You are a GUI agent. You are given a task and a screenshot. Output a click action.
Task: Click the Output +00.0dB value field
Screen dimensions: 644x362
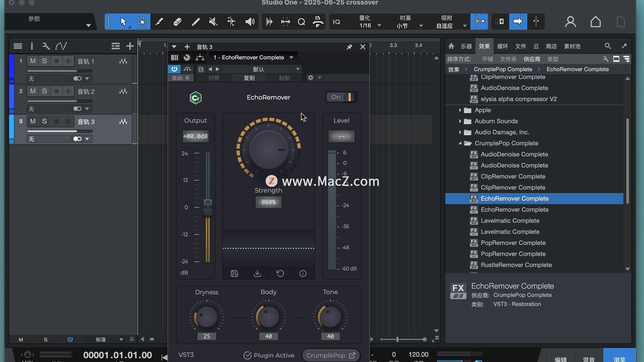[x=196, y=136]
